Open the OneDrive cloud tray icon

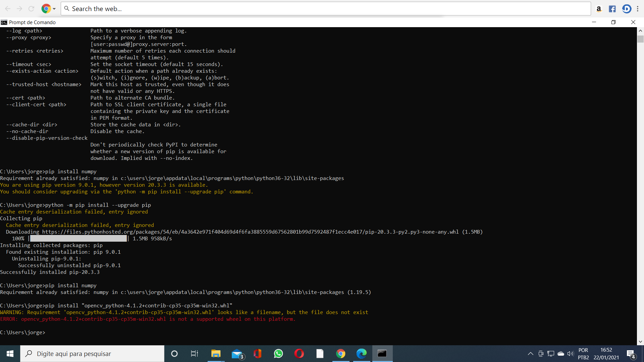[561, 354]
